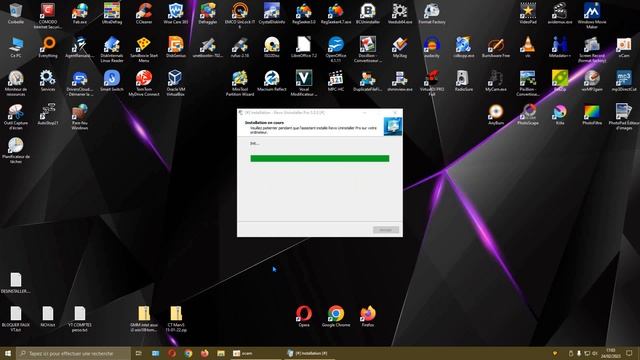Open the notification center icon
The width and height of the screenshot is (640, 360).
point(630,353)
